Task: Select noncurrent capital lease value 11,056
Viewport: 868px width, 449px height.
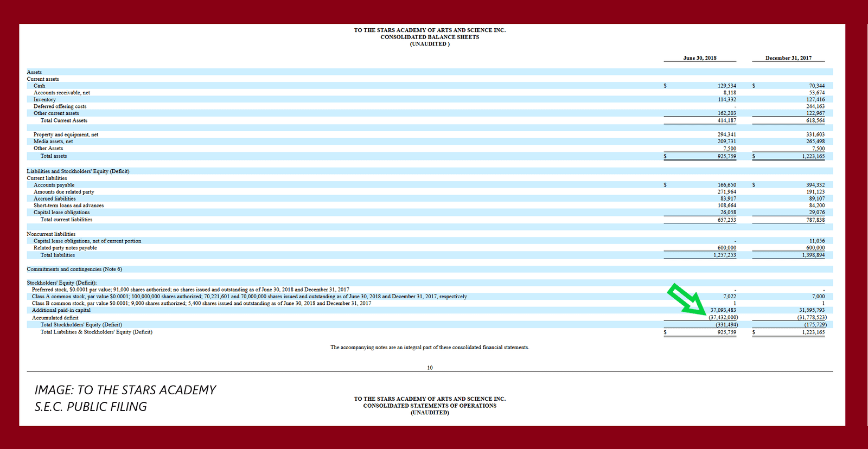Action: [816, 241]
